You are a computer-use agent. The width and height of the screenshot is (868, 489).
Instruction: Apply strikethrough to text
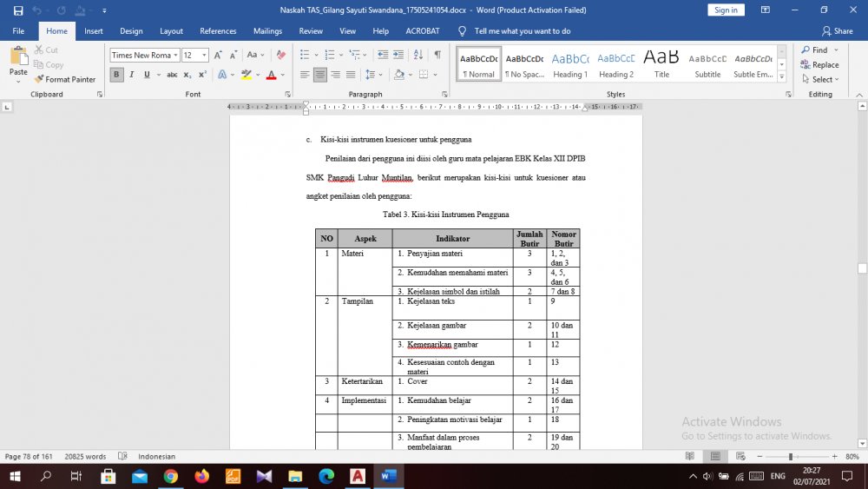click(172, 74)
